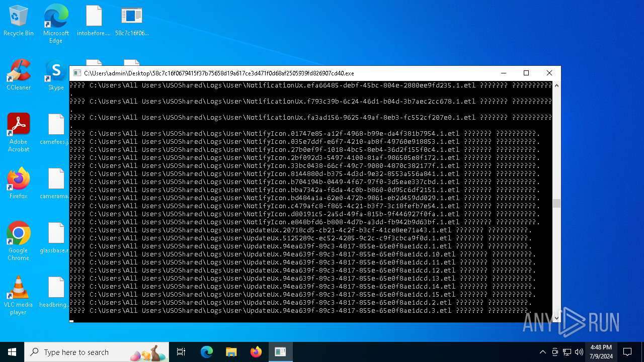Switch to console app in taskbar
The height and width of the screenshot is (362, 644).
click(x=280, y=352)
